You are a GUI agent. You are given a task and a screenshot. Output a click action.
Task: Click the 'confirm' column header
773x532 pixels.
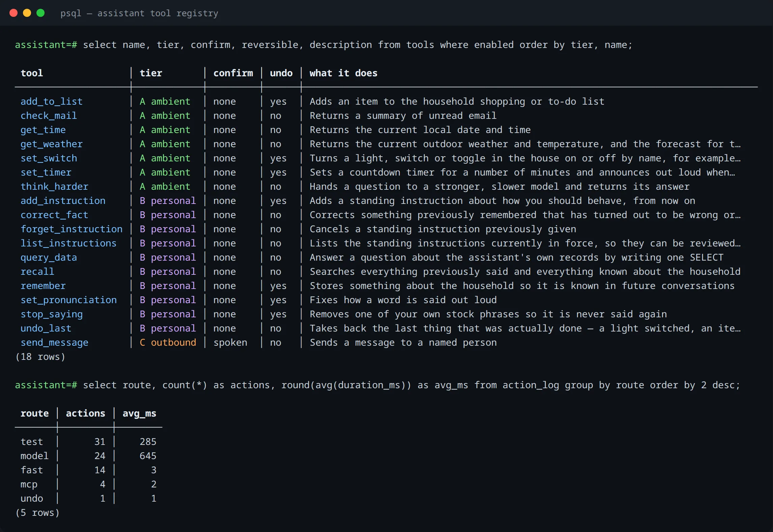[x=233, y=73]
